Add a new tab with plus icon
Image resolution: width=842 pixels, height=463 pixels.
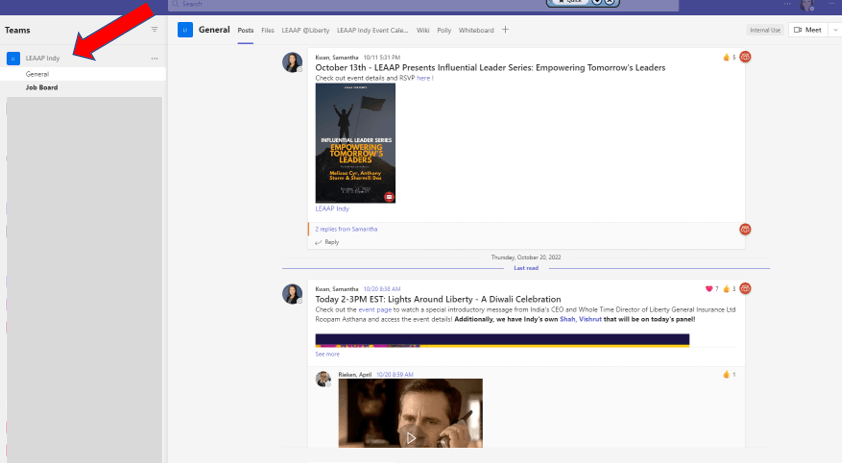(x=505, y=30)
